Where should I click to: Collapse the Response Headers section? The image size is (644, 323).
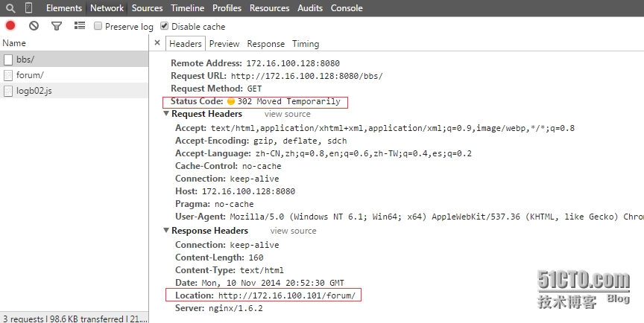pyautogui.click(x=166, y=231)
